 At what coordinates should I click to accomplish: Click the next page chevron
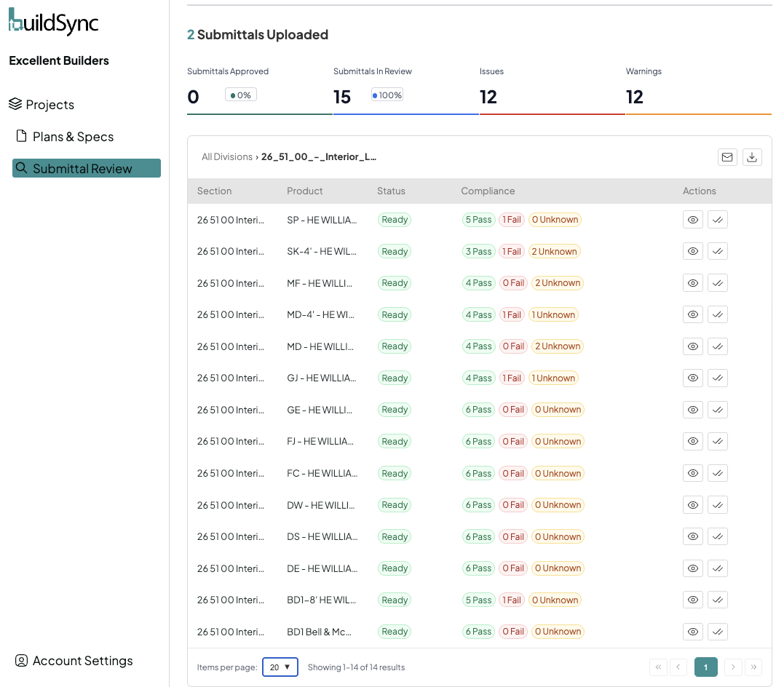coord(733,667)
